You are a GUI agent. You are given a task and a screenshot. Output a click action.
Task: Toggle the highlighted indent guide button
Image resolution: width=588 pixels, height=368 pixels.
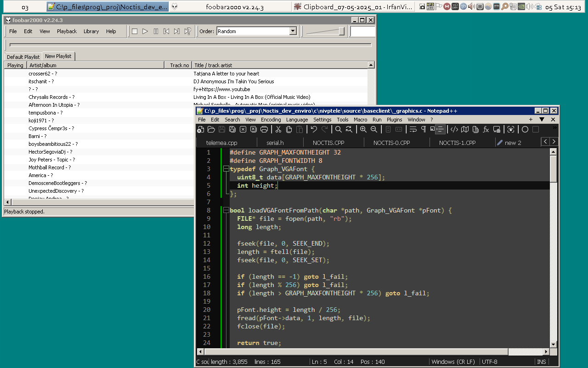[440, 130]
